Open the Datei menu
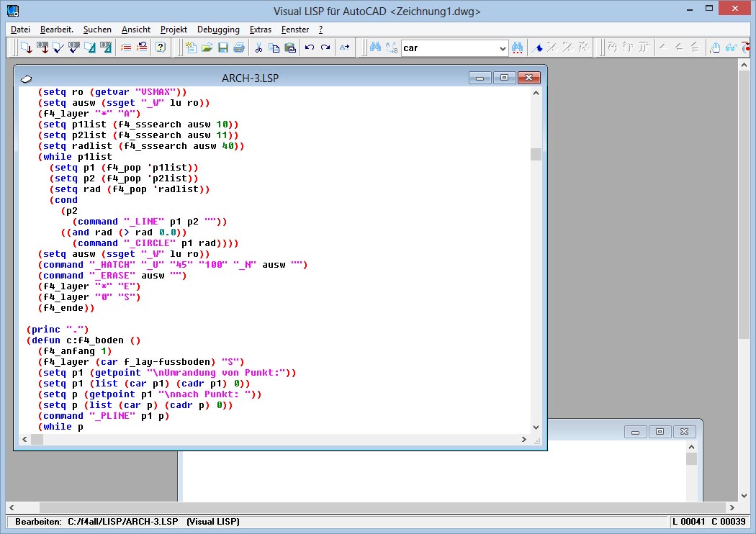The width and height of the screenshot is (756, 534). click(20, 30)
